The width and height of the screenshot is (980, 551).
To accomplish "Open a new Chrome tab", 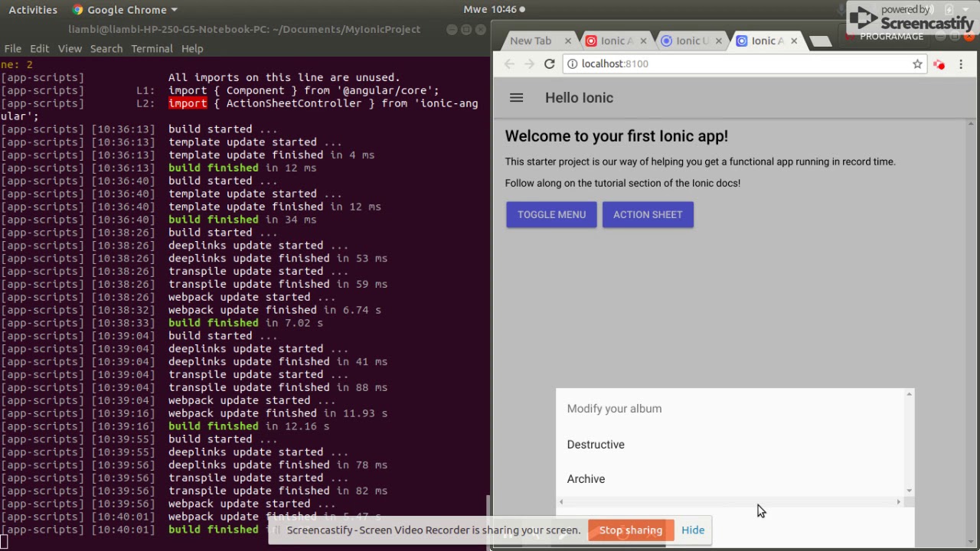I will tap(821, 41).
